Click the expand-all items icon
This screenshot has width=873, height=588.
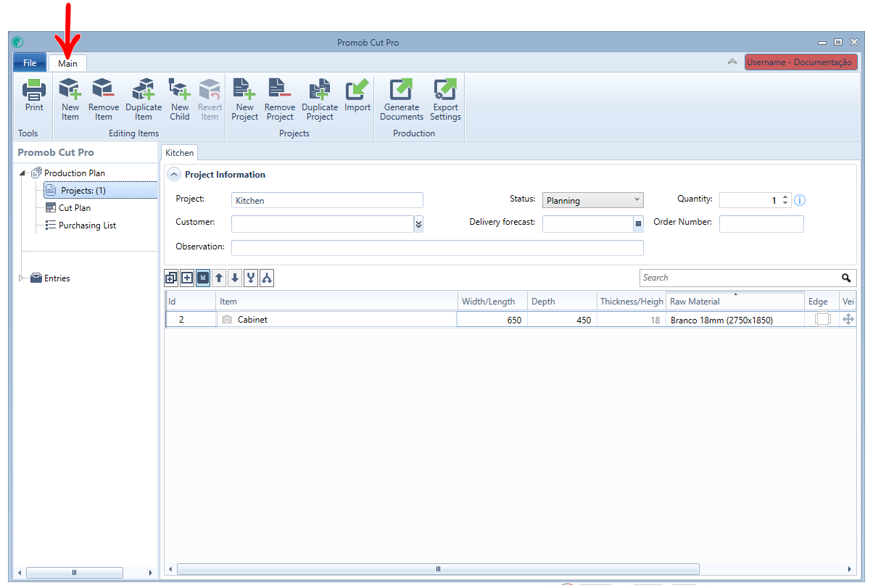[171, 278]
